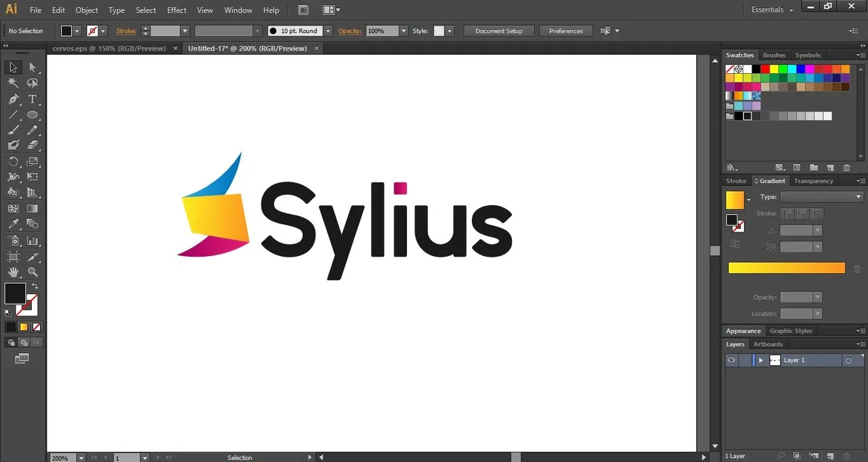Toggle lock column for Layer 1

click(745, 360)
